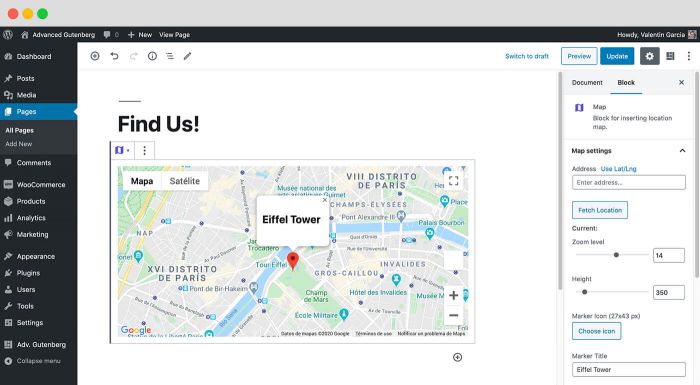
Task: Click the Add block plus icon in toolbar
Action: pos(95,56)
